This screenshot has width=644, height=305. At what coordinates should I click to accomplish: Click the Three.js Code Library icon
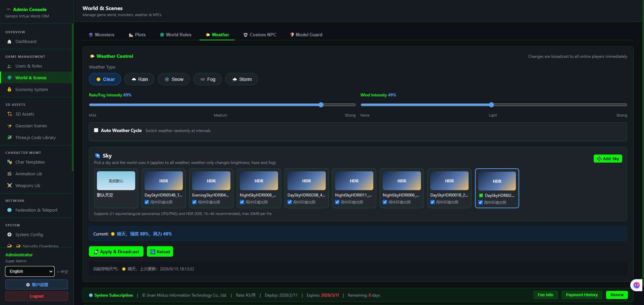click(x=9, y=138)
